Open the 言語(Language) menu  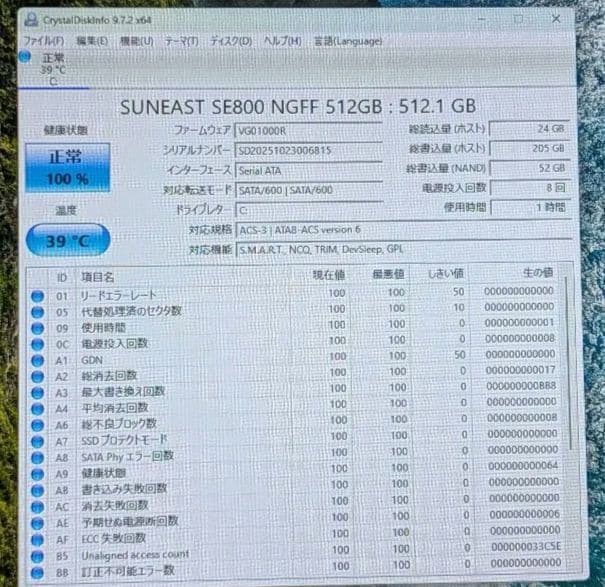[x=348, y=41]
